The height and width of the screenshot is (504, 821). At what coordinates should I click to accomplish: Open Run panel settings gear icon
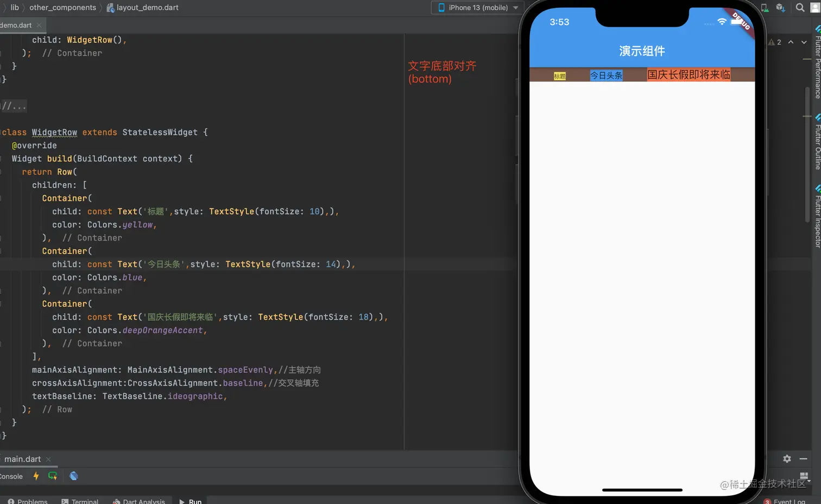coord(787,459)
